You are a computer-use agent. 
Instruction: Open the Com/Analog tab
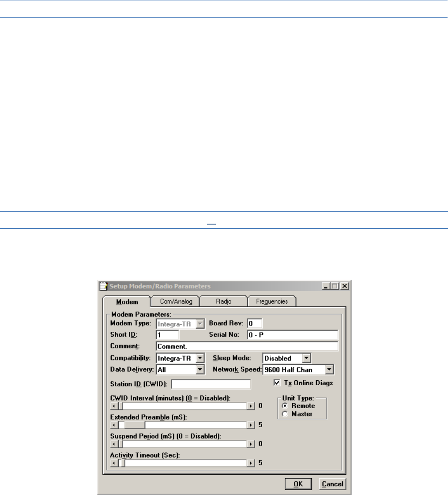tap(176, 301)
